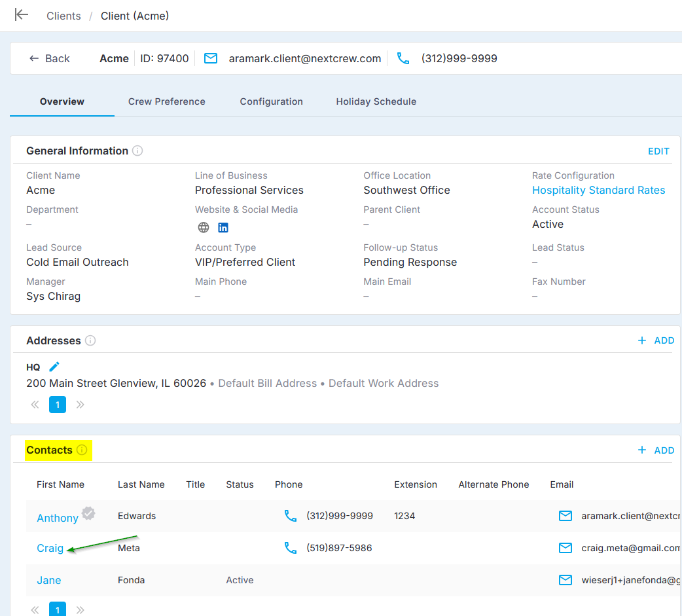Image resolution: width=682 pixels, height=616 pixels.
Task: Open the Crew Preference tab
Action: [167, 101]
